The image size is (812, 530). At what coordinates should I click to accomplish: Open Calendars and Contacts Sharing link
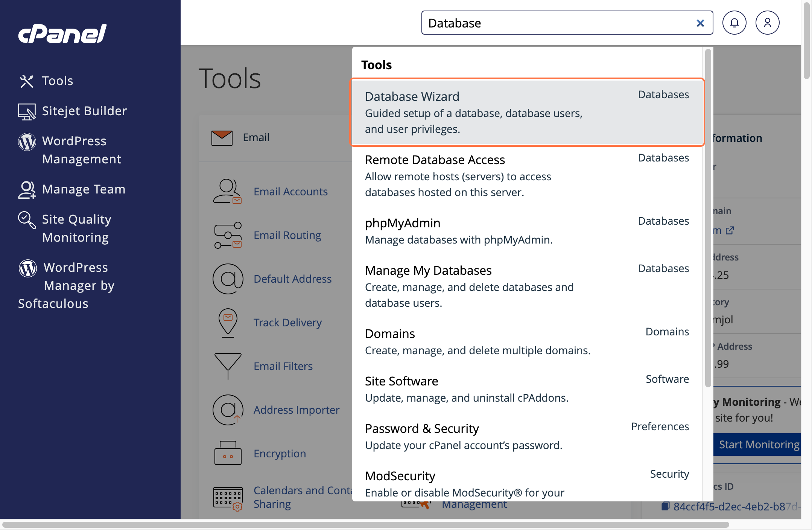303,497
